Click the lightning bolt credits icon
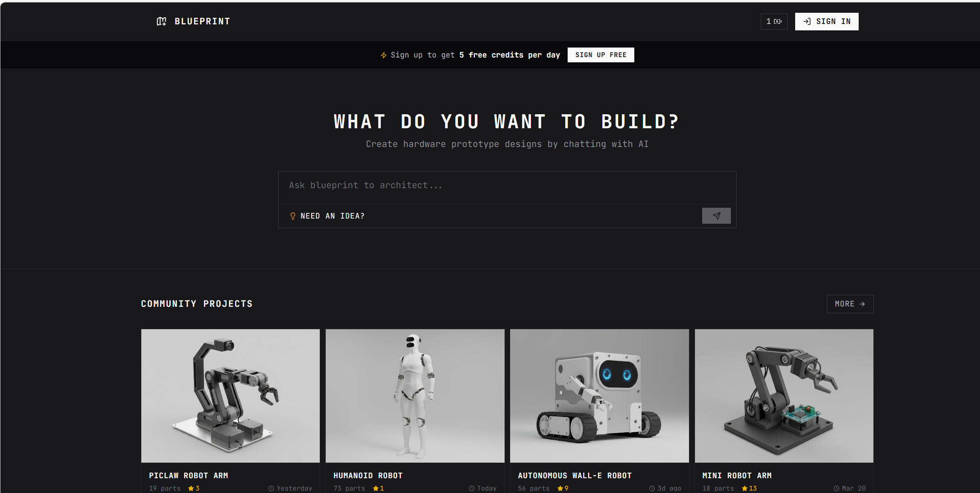This screenshot has width=980, height=493. (384, 55)
